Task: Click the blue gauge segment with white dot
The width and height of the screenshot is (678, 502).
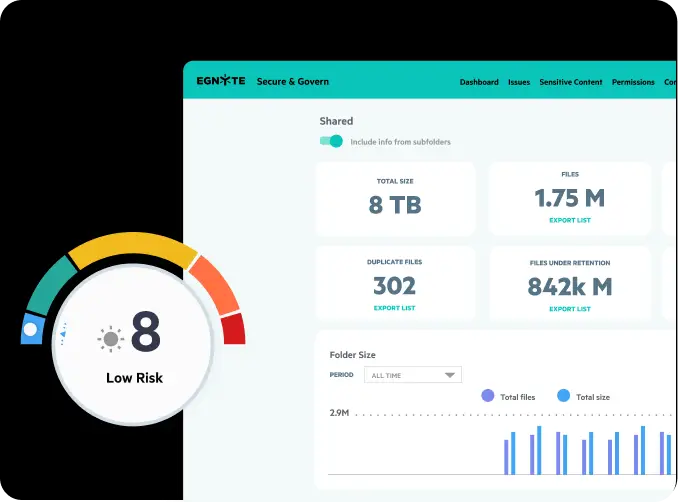Action: click(x=32, y=329)
